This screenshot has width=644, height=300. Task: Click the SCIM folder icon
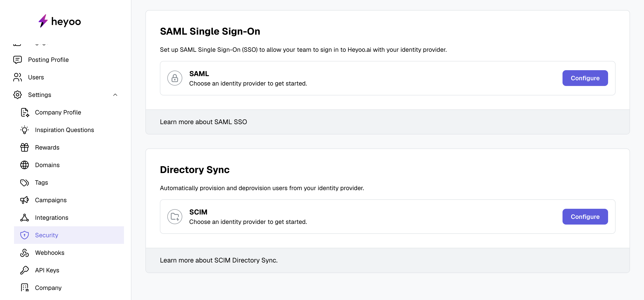[x=175, y=217]
